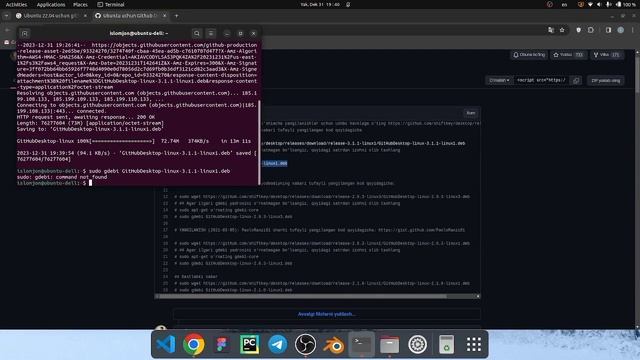The height and width of the screenshot is (360, 640).
Task: Open Telegram from the dock
Action: [x=278, y=344]
